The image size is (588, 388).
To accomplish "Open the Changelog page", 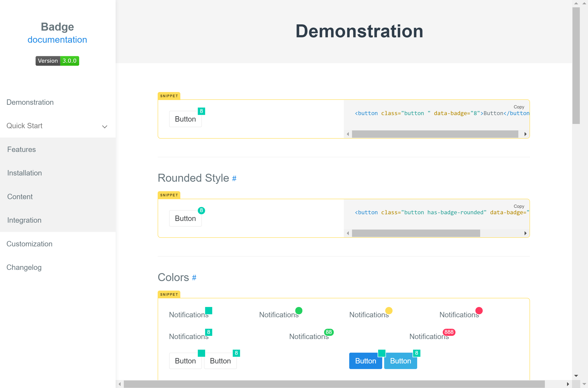I will pyautogui.click(x=24, y=267).
